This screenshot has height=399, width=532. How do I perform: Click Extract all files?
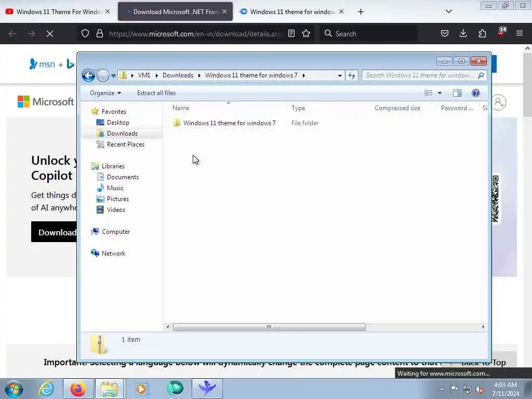[x=156, y=93]
